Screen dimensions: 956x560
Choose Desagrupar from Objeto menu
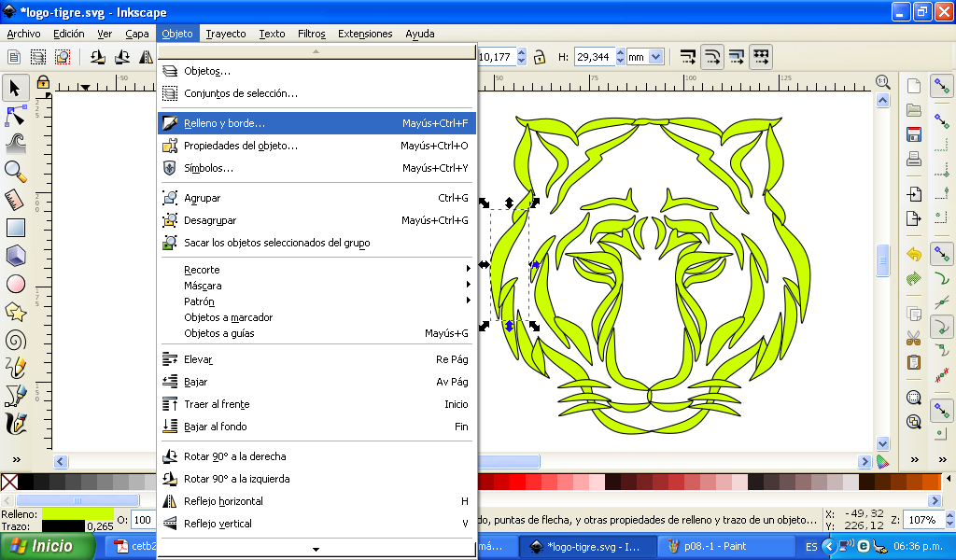pyautogui.click(x=316, y=220)
